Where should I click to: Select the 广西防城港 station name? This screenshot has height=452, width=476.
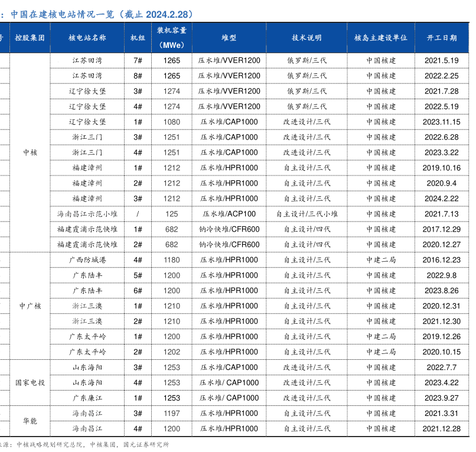87,260
